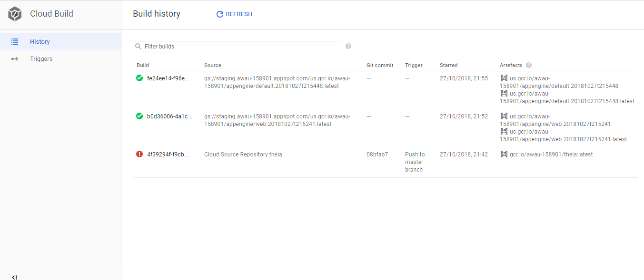The width and height of the screenshot is (644, 280).
Task: Click green success icon for build fe24ee14
Action: (x=139, y=78)
